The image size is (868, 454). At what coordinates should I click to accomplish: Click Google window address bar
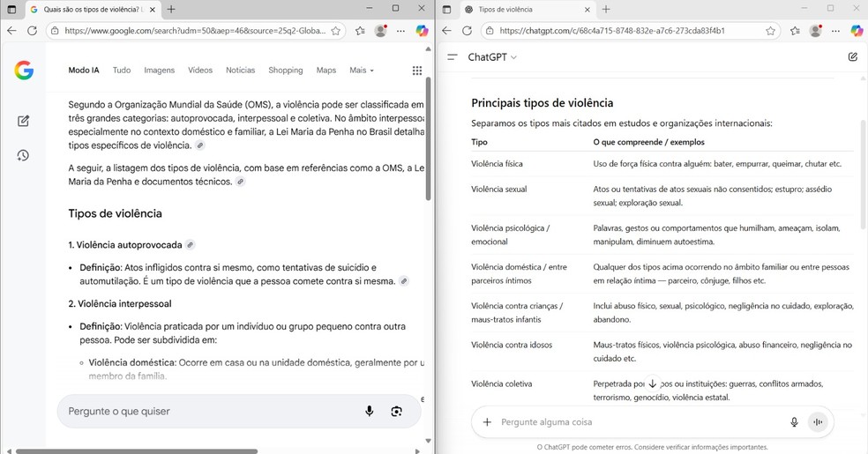pyautogui.click(x=195, y=31)
